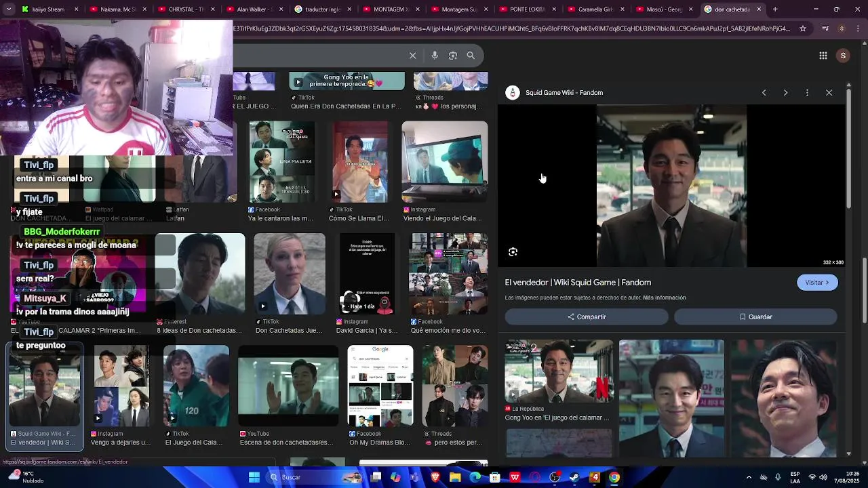Open Pinterest 8 ideas de Don cachetadas result
Screen dimensions: 868x488
coord(199,274)
